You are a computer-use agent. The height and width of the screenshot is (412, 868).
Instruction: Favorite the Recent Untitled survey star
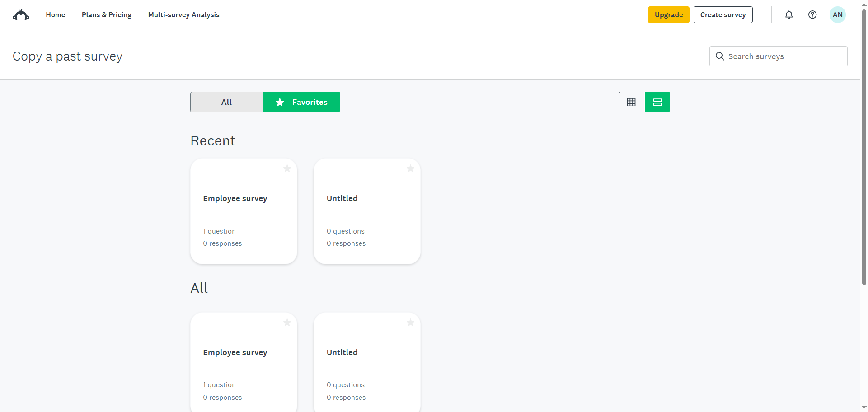[x=410, y=169]
